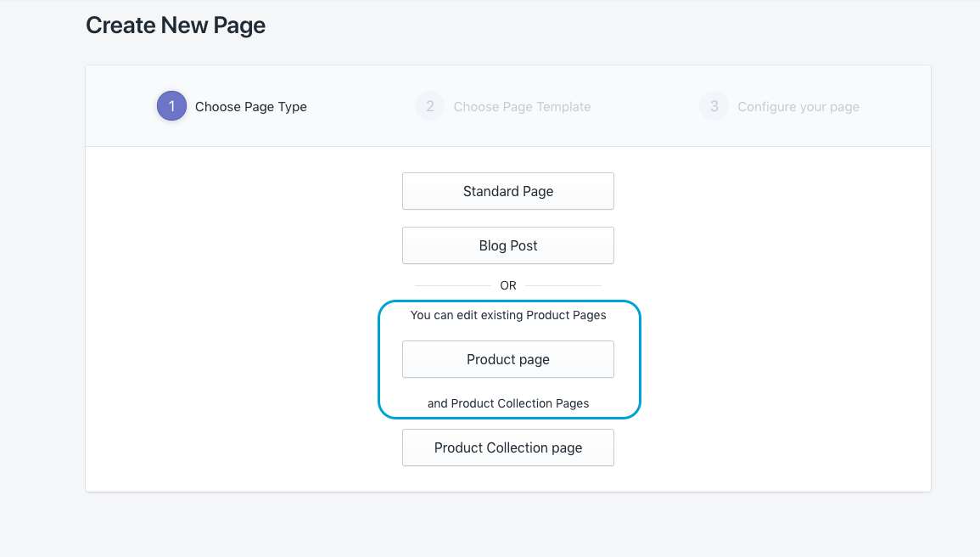The image size is (980, 557).
Task: Click the 'You can edit existing Product Pages' text
Action: click(x=508, y=315)
